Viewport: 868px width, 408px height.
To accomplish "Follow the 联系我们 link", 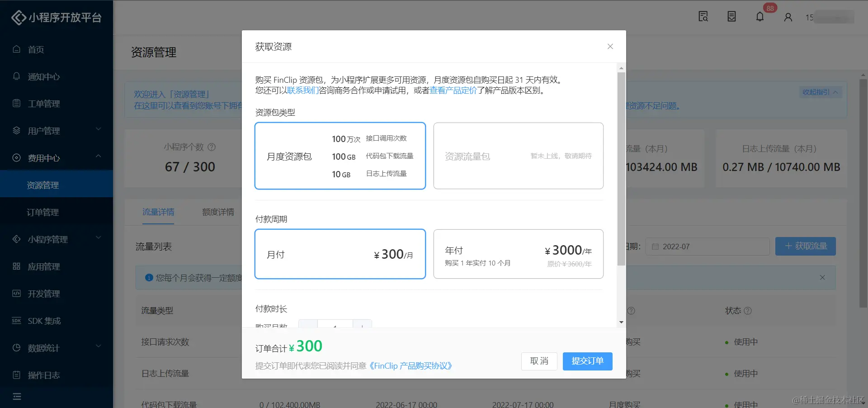I will [303, 90].
